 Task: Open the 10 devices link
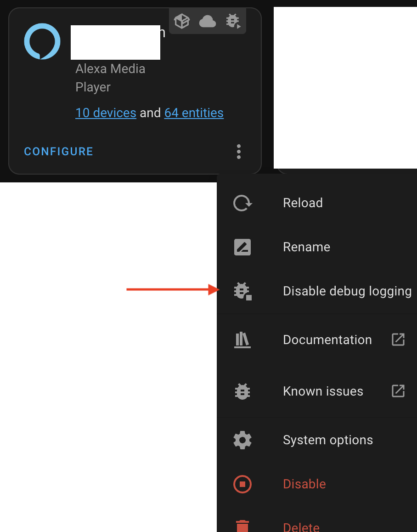106,113
